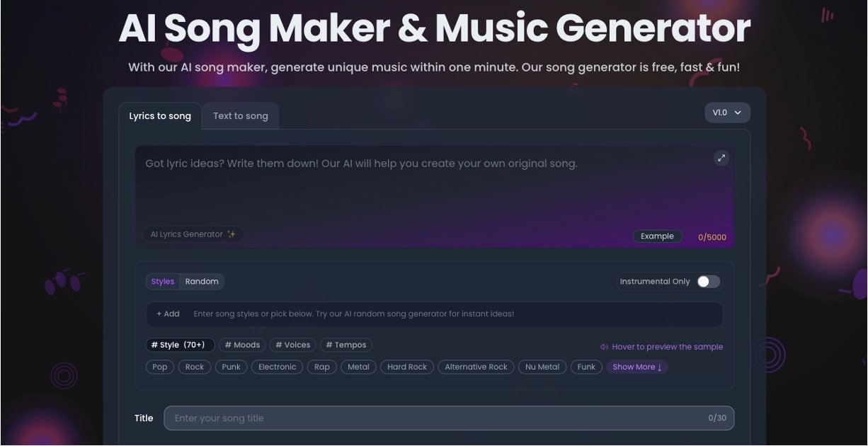Collapse the Show More genre list
The width and height of the screenshot is (868, 446).
click(x=636, y=367)
